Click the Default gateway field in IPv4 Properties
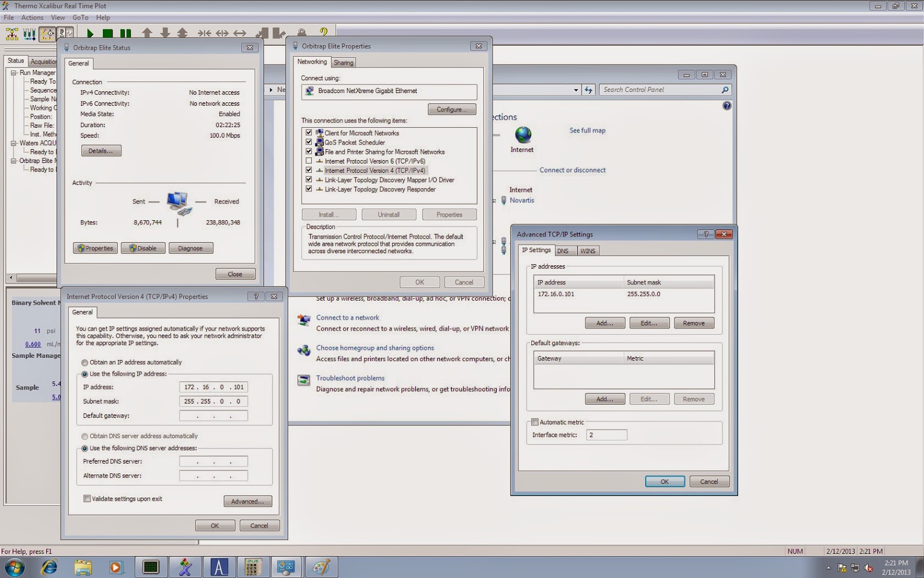This screenshot has width=924, height=578. pyautogui.click(x=214, y=416)
